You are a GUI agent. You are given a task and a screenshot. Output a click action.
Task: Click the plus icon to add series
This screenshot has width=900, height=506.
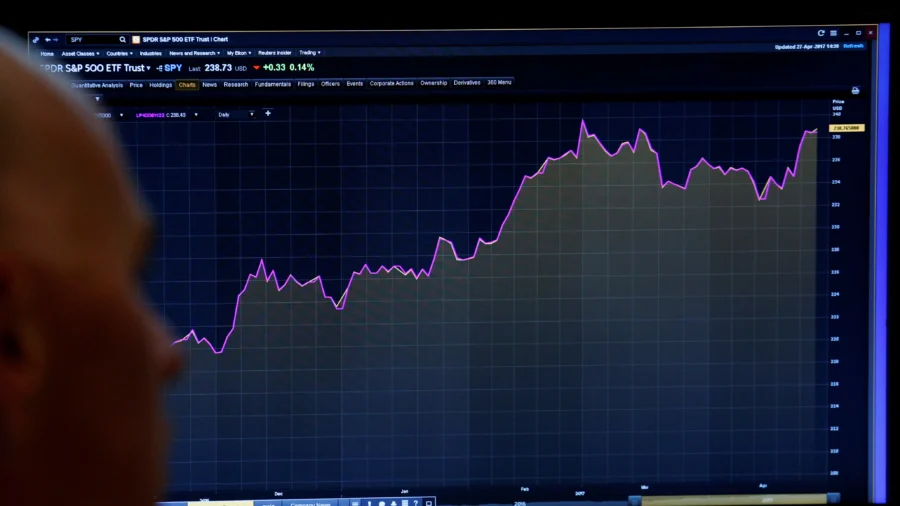coord(267,114)
